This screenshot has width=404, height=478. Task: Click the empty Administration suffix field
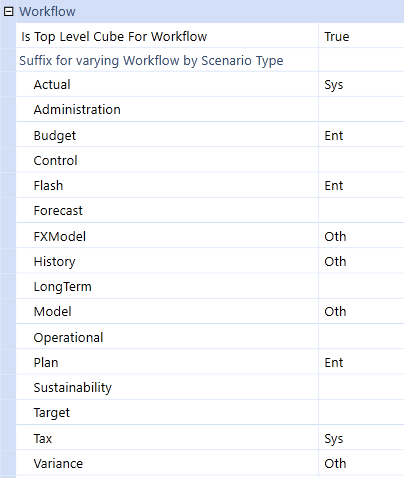tap(361, 109)
